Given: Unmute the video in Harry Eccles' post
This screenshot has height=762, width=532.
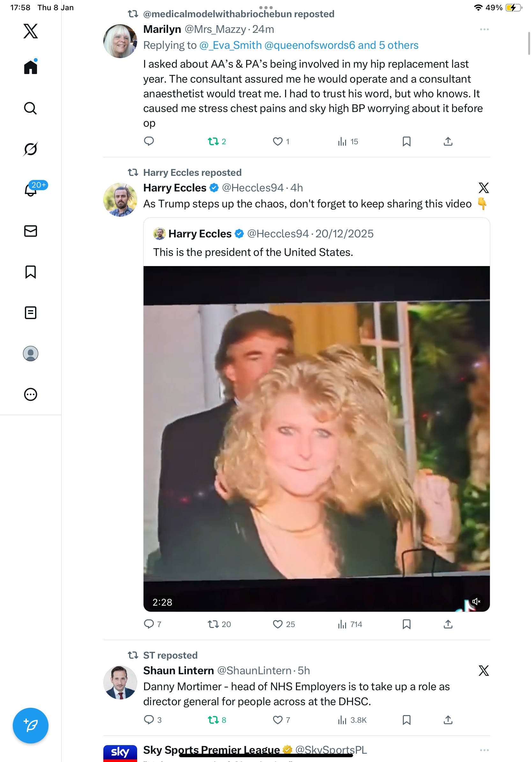Looking at the screenshot, I should click(476, 601).
